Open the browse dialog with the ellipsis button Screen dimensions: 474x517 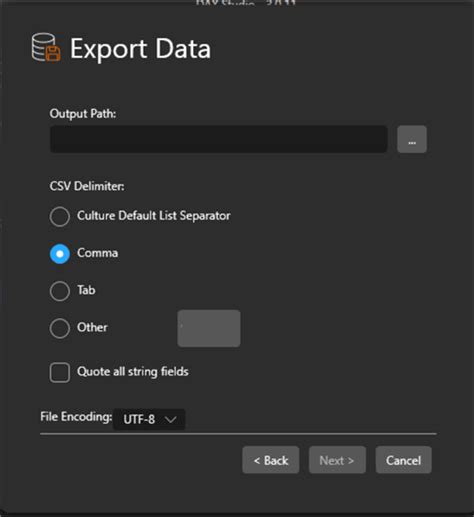coord(412,139)
